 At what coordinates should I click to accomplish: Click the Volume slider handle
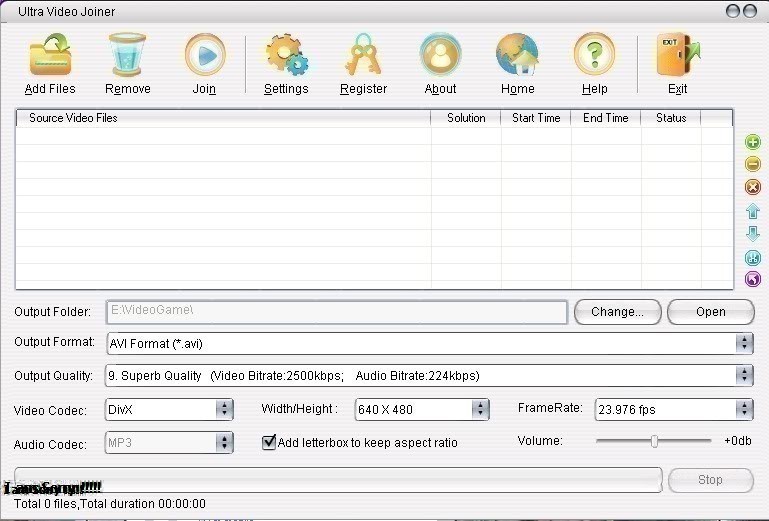(x=654, y=441)
